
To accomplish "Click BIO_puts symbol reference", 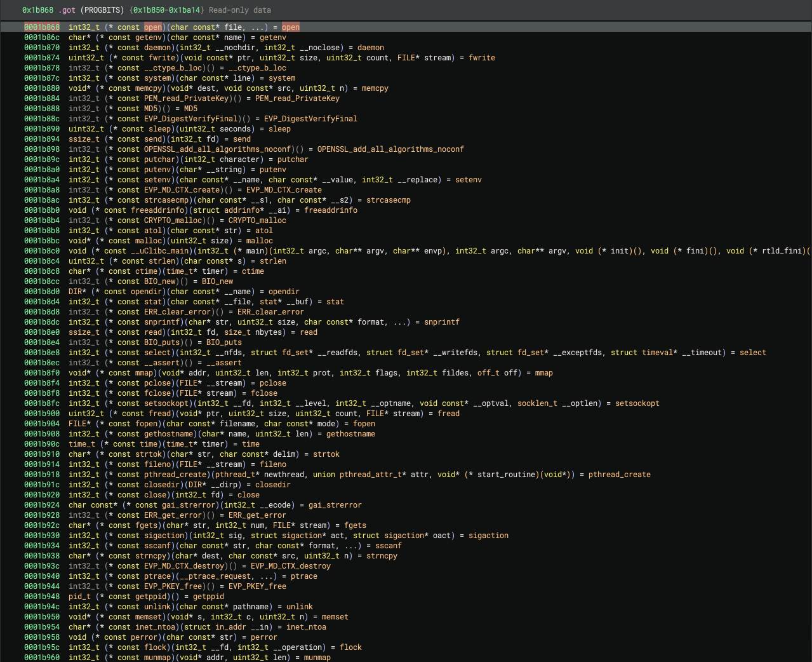I will click(224, 342).
